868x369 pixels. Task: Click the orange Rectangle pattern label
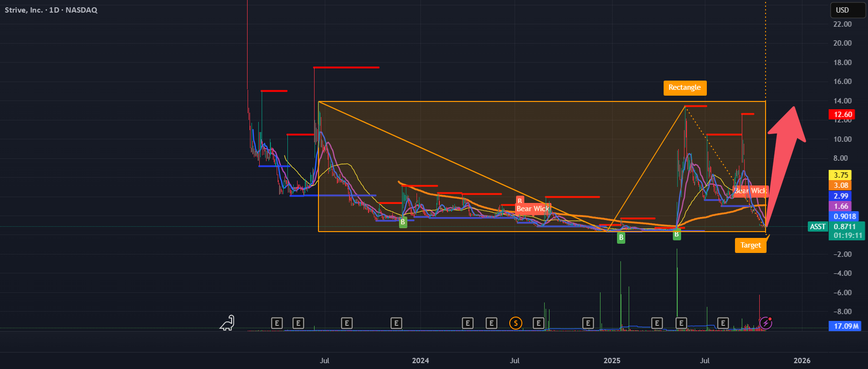[684, 88]
